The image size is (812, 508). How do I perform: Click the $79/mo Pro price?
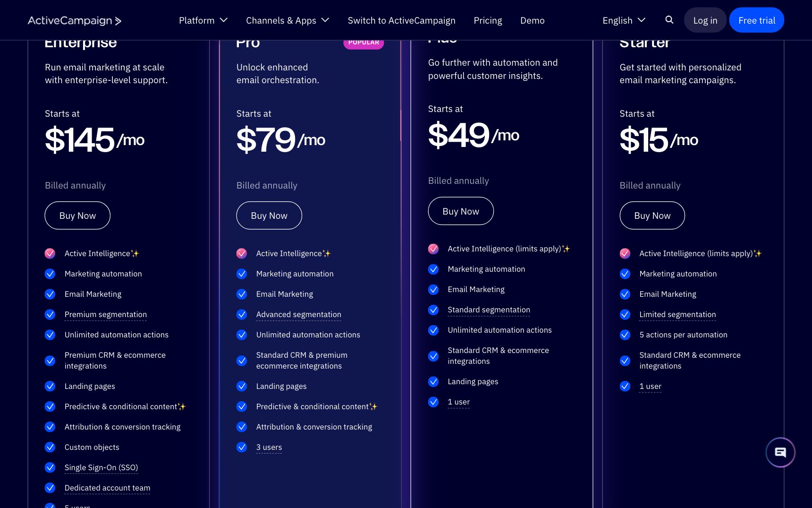click(x=280, y=140)
